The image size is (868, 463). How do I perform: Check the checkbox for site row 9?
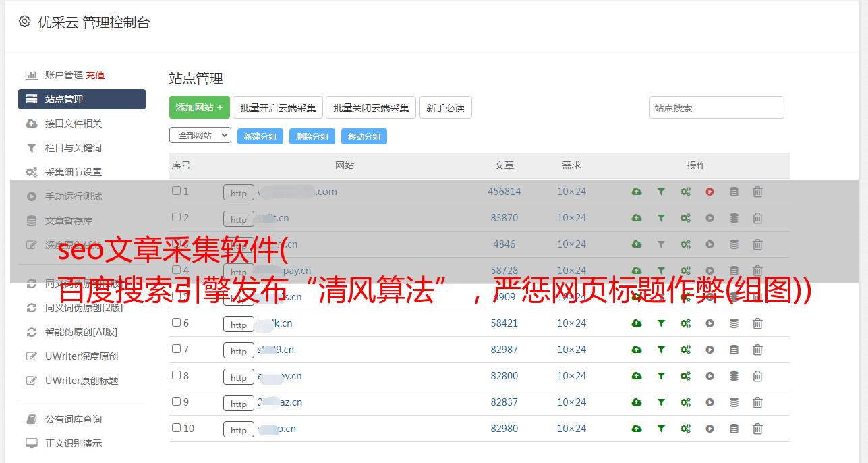[x=176, y=402]
